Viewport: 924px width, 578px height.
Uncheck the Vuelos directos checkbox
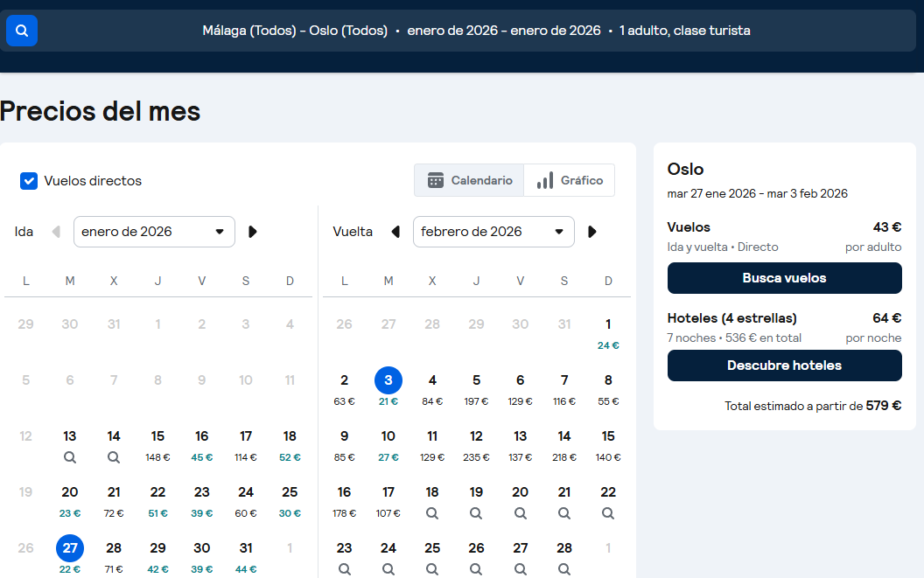[x=29, y=181]
